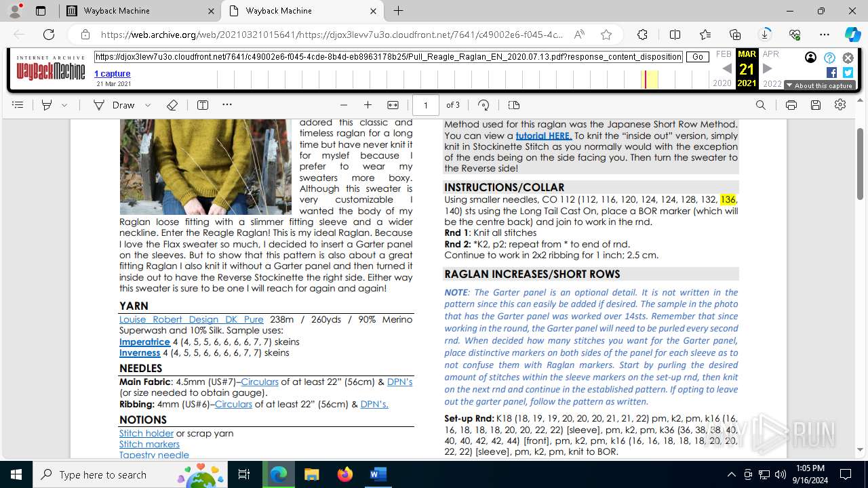Add this page to favorites star

(606, 35)
